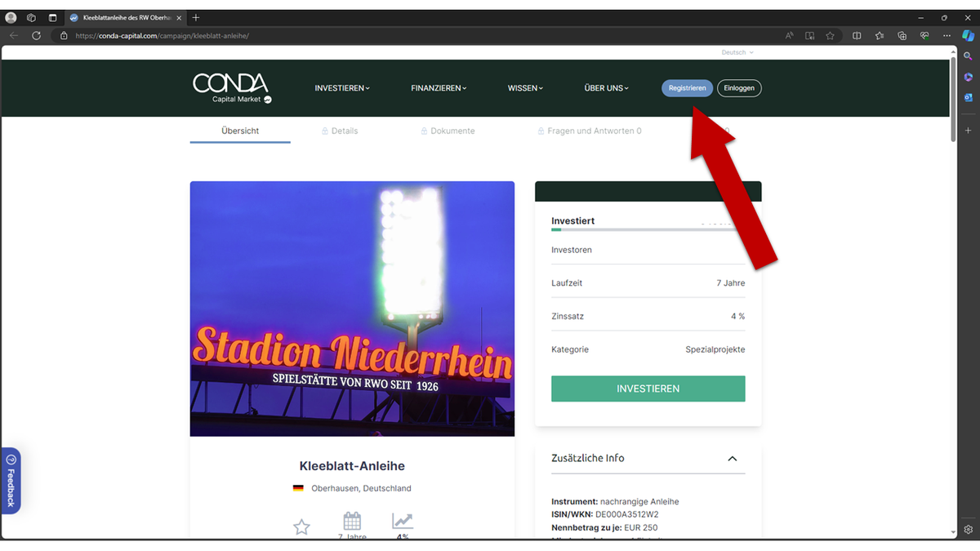Open the Copilot icon in the browser toolbar
This screenshot has height=551, width=980.
(x=968, y=35)
